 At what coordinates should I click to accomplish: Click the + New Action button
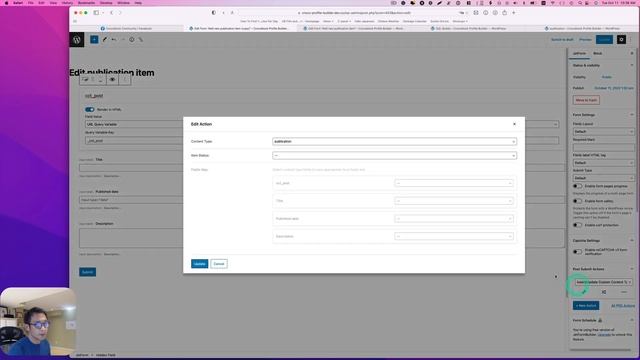point(586,305)
